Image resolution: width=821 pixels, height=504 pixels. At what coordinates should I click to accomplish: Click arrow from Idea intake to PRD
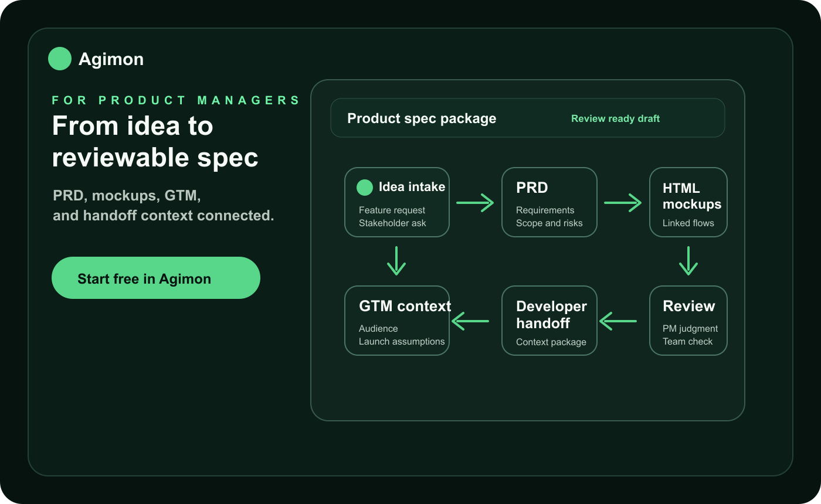[x=475, y=203]
